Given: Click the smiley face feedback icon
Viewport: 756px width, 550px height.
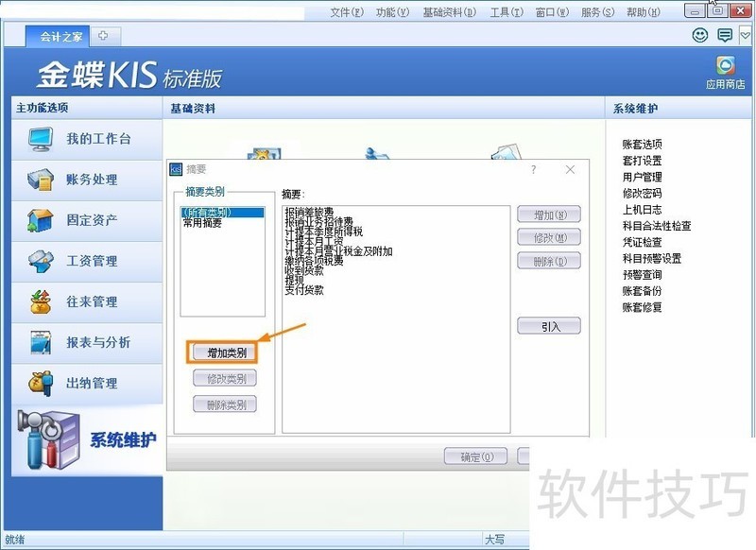Looking at the screenshot, I should click(700, 35).
